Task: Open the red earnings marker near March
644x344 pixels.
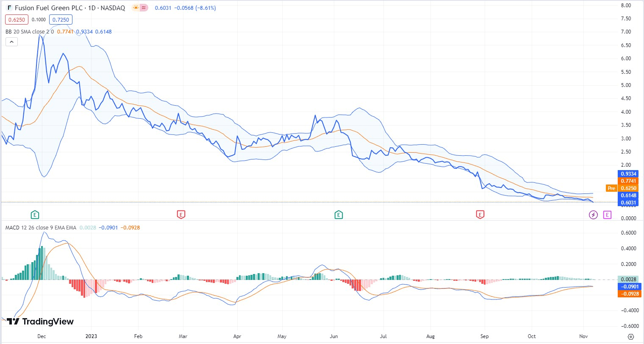Action: coord(181,215)
